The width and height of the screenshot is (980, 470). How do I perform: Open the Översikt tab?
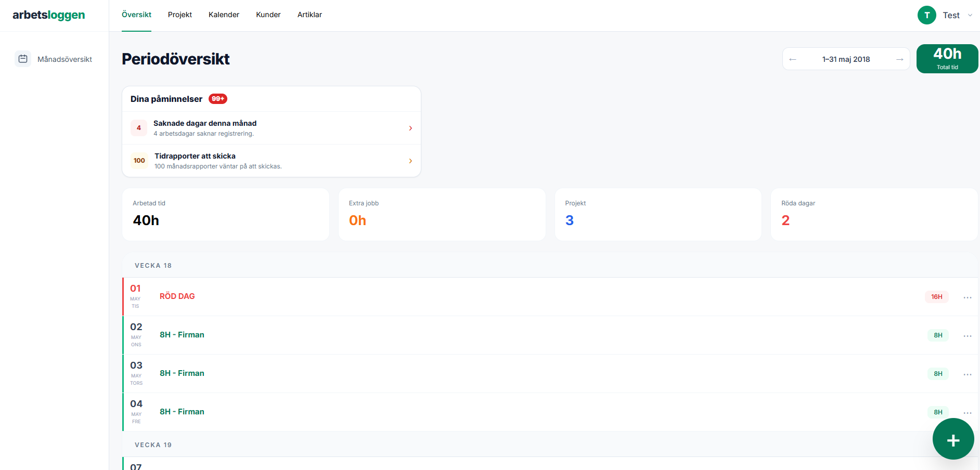(136, 15)
